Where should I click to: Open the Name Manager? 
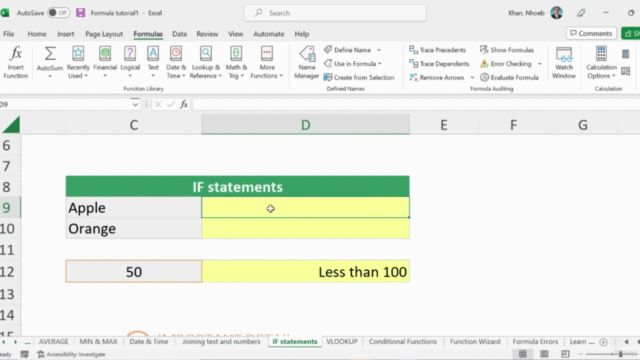point(307,62)
